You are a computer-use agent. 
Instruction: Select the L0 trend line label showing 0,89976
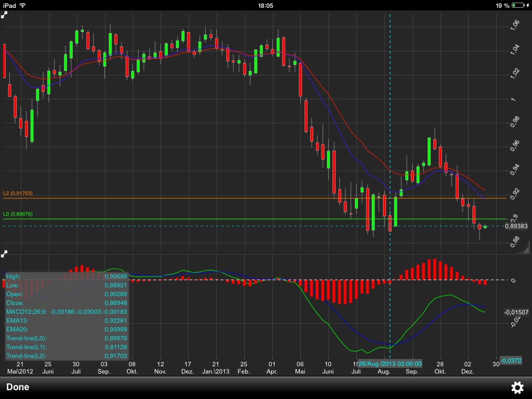[18, 213]
